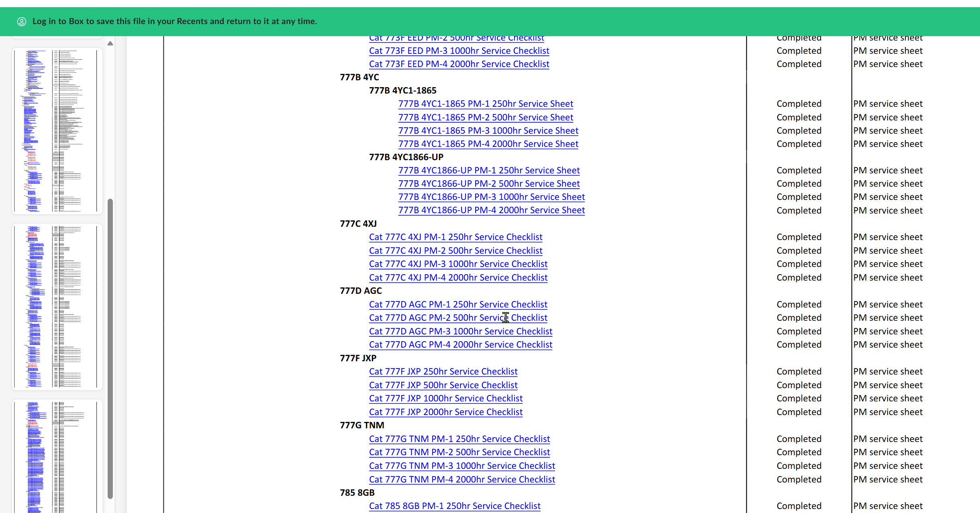980x513 pixels.
Task: Click the user icon in the login banner
Action: (22, 21)
